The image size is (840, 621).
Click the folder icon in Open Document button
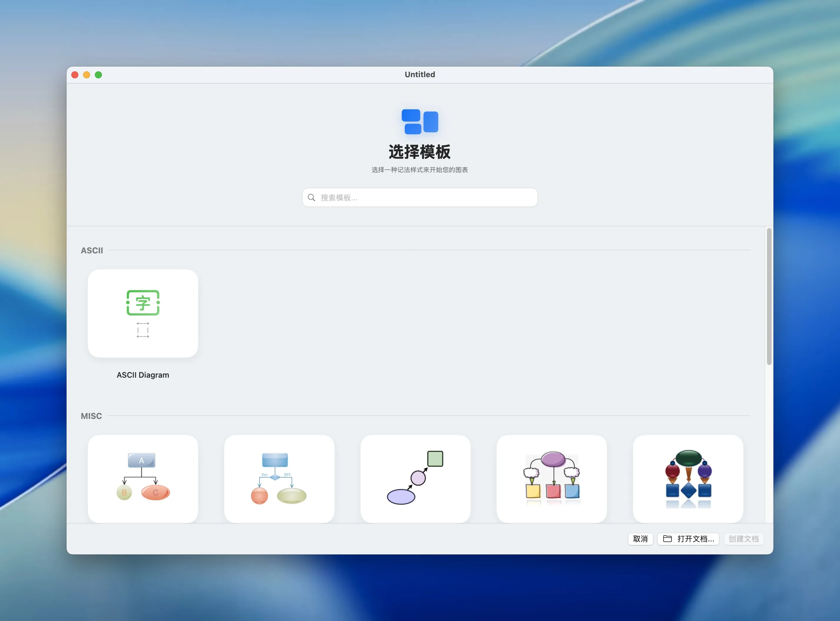click(667, 539)
